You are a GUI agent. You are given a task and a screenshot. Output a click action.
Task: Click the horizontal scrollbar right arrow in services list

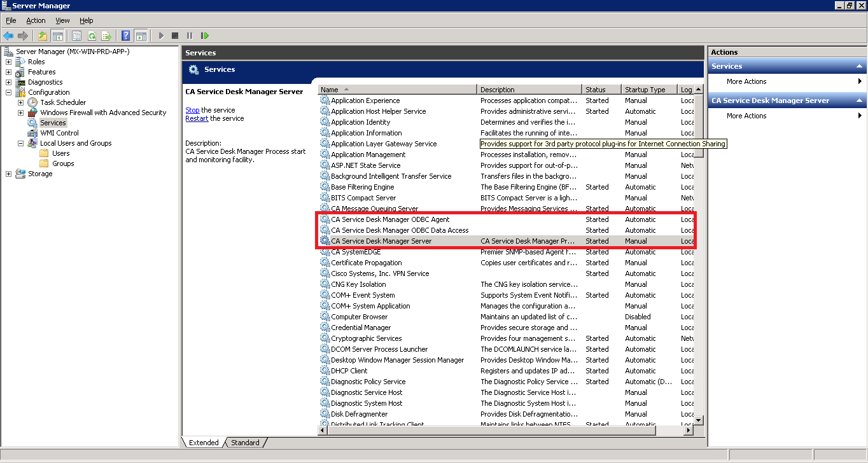click(x=688, y=431)
